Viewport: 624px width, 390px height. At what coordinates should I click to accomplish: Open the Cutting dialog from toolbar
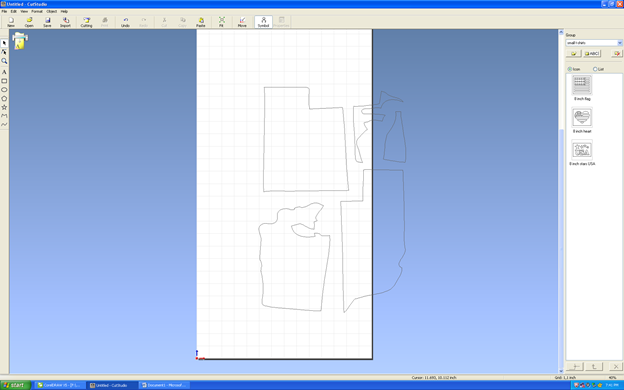click(x=86, y=22)
